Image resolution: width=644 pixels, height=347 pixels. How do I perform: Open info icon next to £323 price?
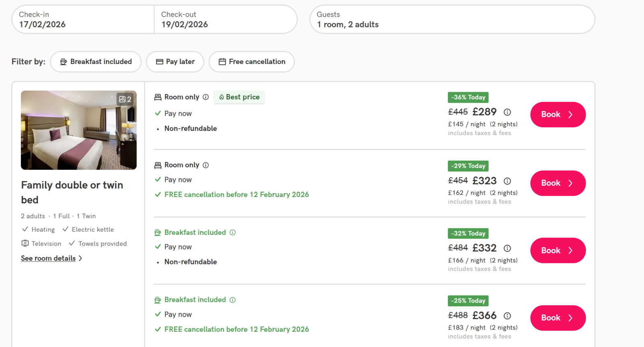pyautogui.click(x=507, y=181)
